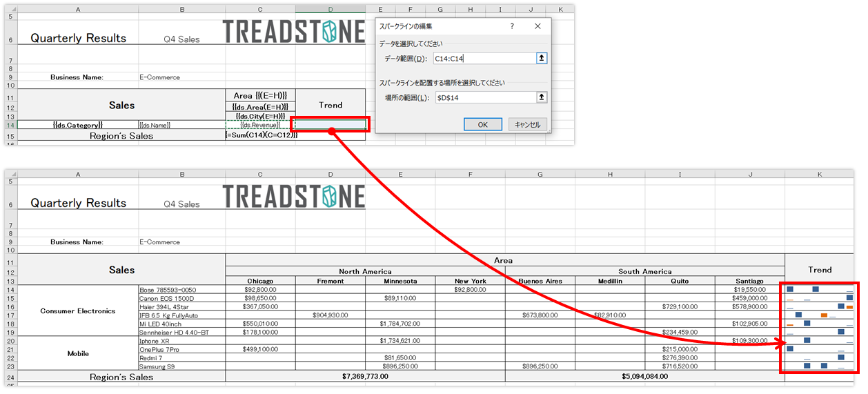Click the $1,784,702.00 value under Minnesota
This screenshot has width=868, height=394.
click(x=400, y=324)
